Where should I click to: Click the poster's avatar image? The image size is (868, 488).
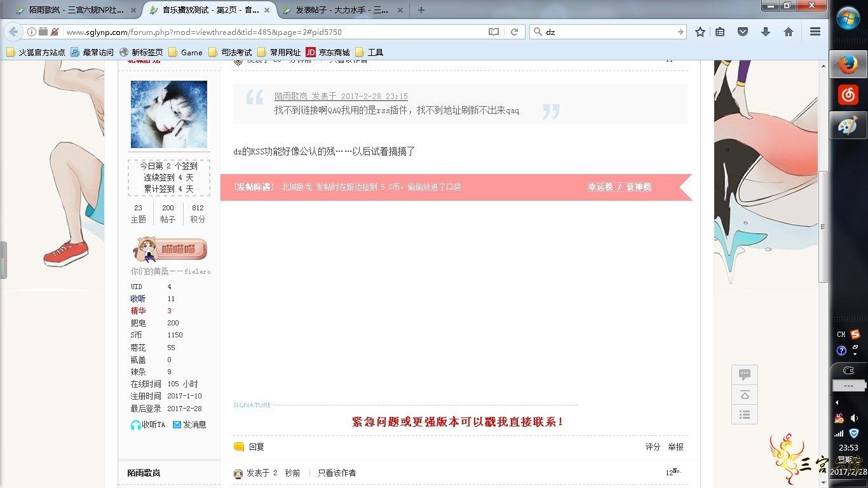tap(169, 114)
